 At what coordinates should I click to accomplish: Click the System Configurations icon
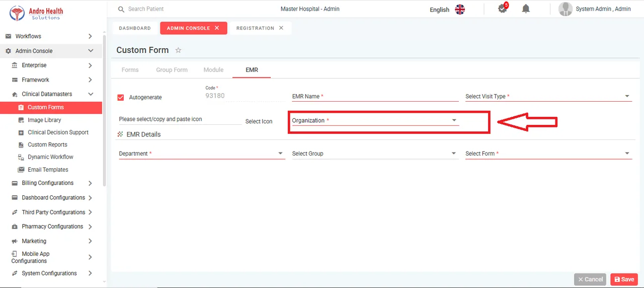(15, 273)
